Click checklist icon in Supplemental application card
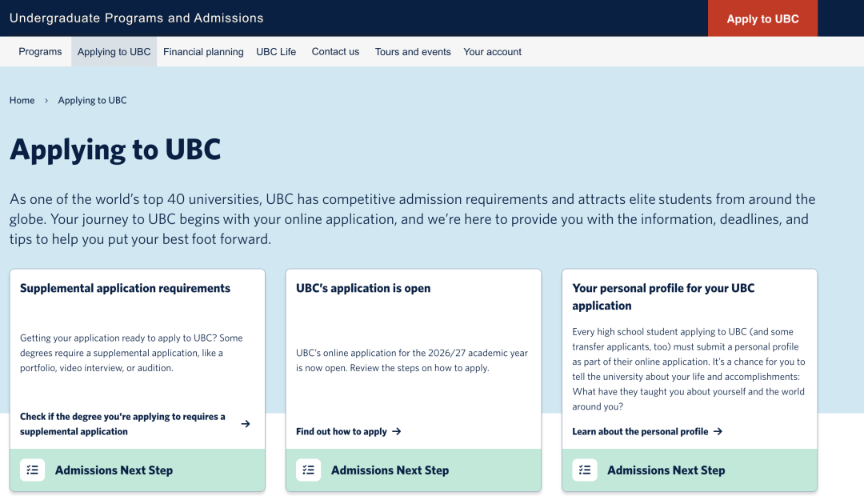The height and width of the screenshot is (504, 864). pyautogui.click(x=33, y=470)
